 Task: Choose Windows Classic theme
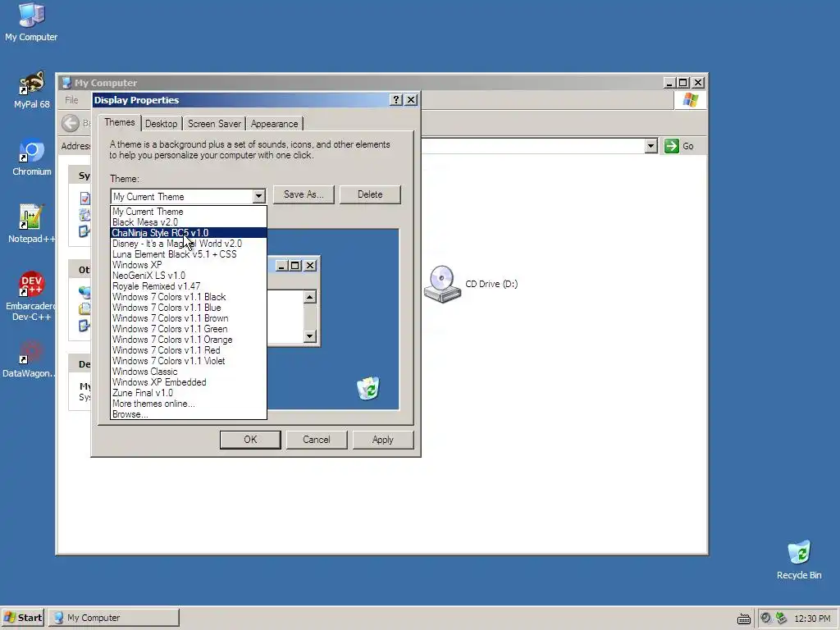click(189, 372)
